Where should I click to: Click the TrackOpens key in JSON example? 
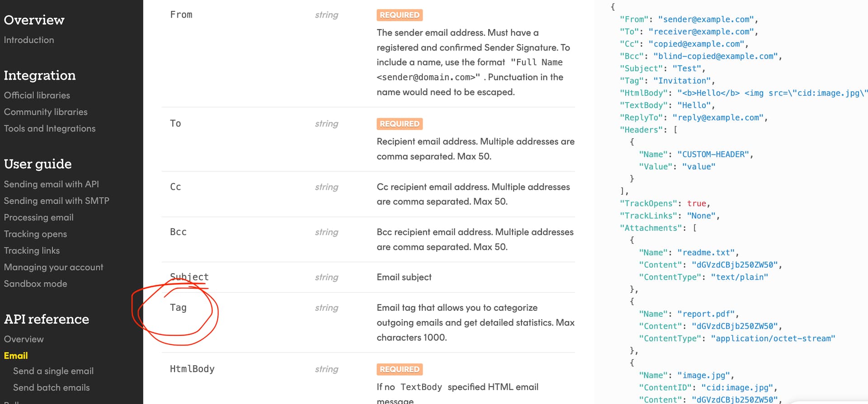(648, 204)
